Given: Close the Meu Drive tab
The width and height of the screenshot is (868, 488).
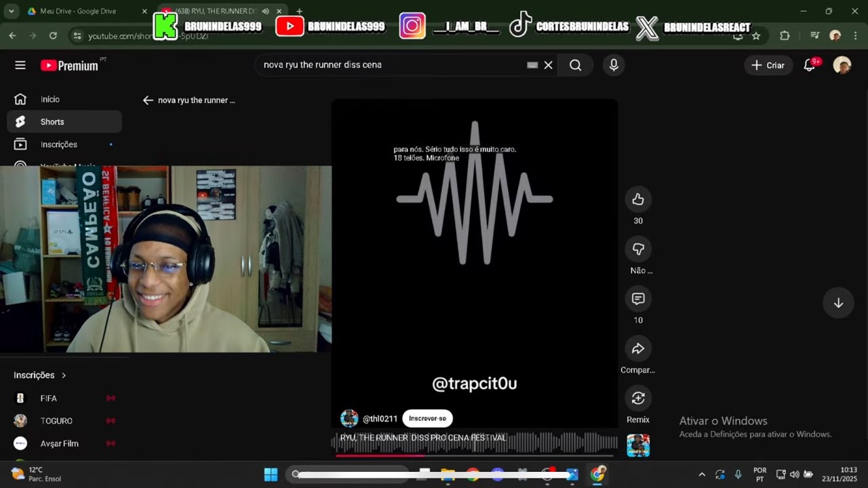Looking at the screenshot, I should click(144, 12).
